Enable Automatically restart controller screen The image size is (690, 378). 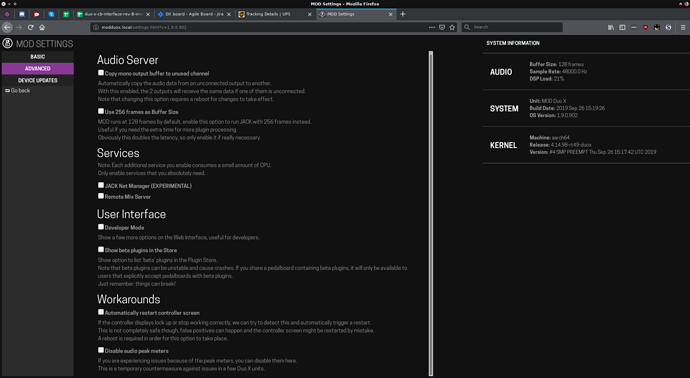(x=101, y=312)
